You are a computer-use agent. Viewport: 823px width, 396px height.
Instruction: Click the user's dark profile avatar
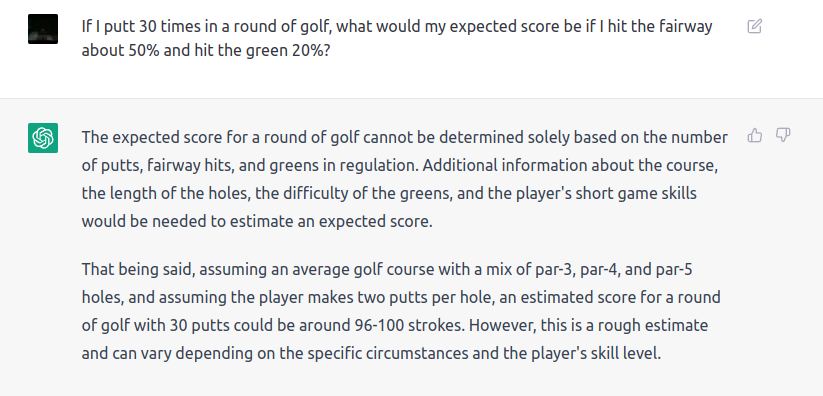click(43, 29)
